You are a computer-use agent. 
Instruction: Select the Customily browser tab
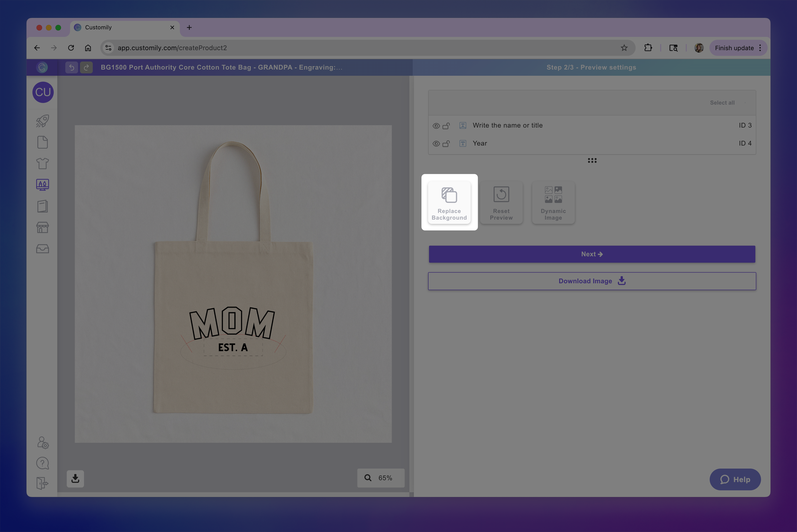122,27
